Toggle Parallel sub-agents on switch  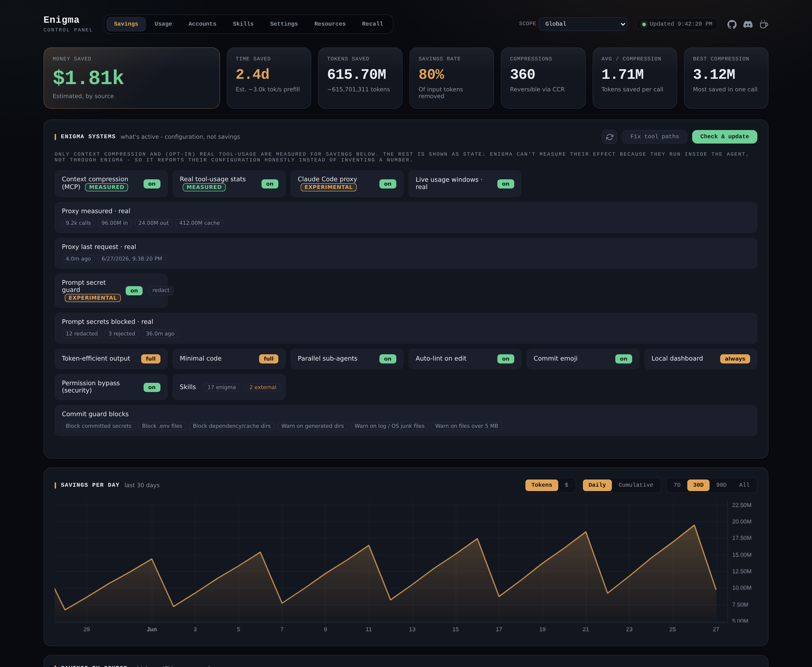388,359
